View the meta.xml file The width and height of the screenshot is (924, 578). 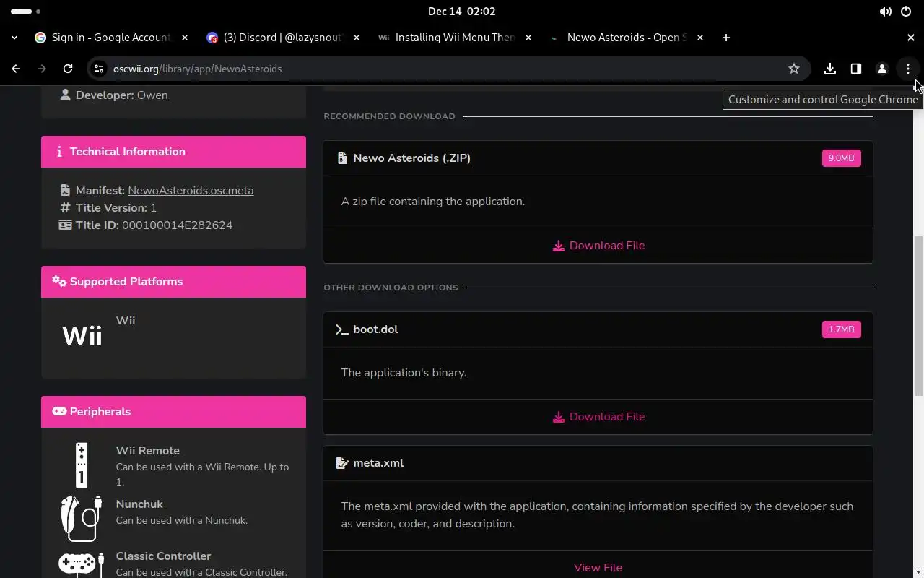tap(598, 568)
